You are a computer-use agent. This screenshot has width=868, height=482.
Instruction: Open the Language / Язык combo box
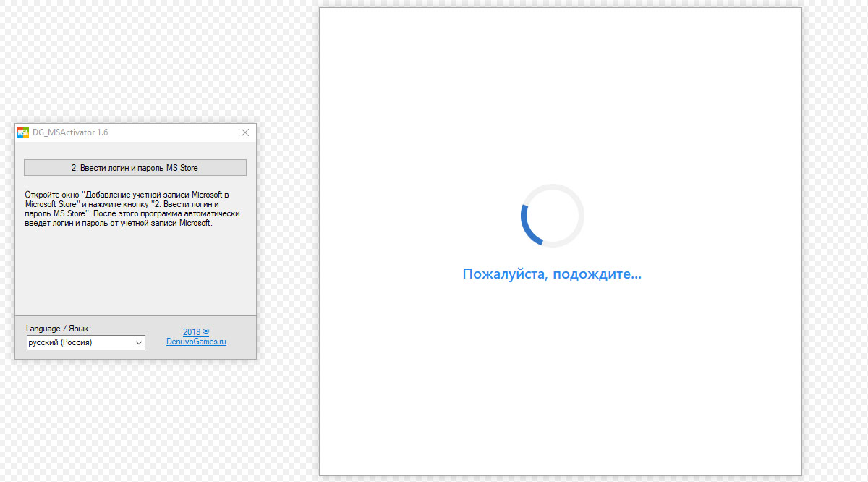point(85,342)
